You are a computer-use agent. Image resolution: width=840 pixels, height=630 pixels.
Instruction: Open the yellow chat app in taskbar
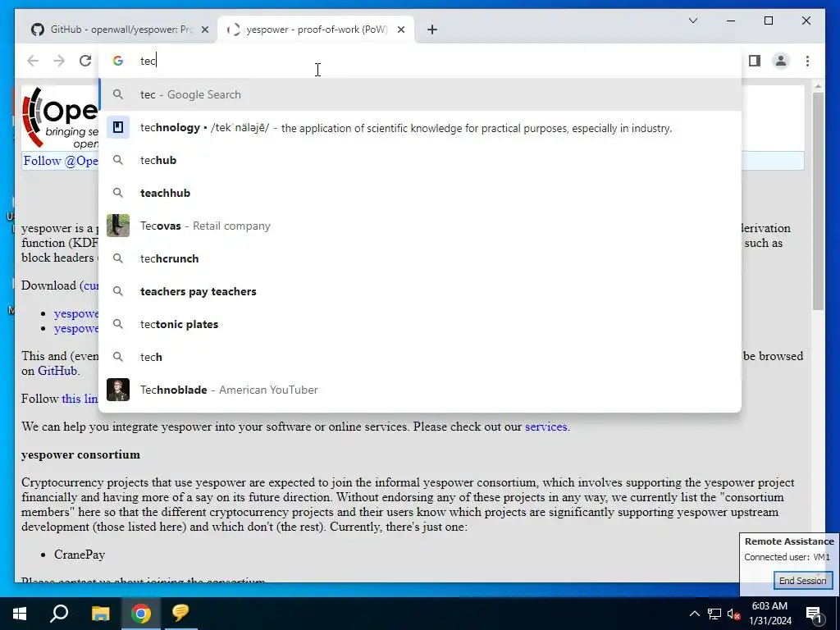(180, 614)
